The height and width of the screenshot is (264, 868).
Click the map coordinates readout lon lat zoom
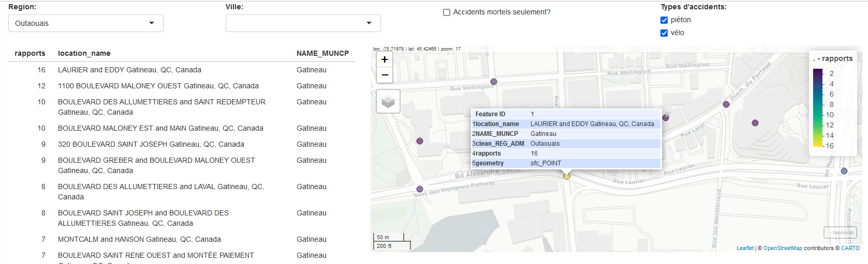coord(417,49)
